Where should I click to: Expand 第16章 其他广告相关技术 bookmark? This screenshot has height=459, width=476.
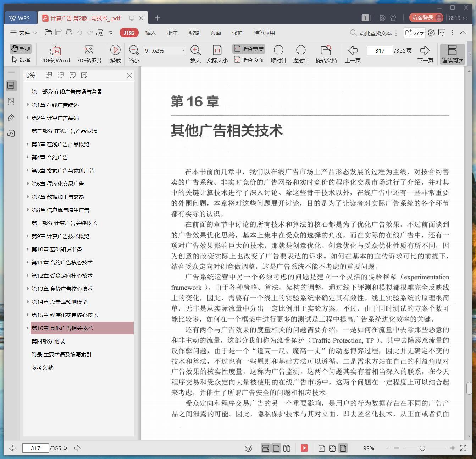[x=28, y=328]
